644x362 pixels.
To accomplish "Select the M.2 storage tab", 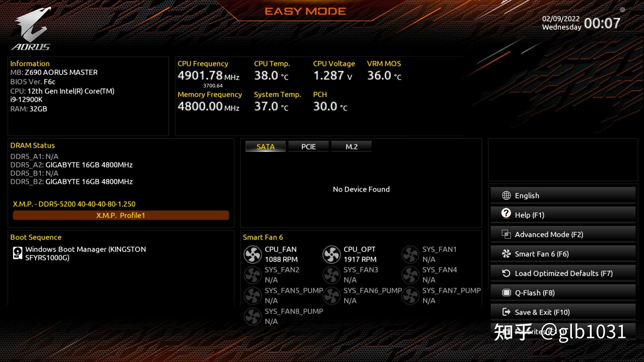I will click(352, 146).
